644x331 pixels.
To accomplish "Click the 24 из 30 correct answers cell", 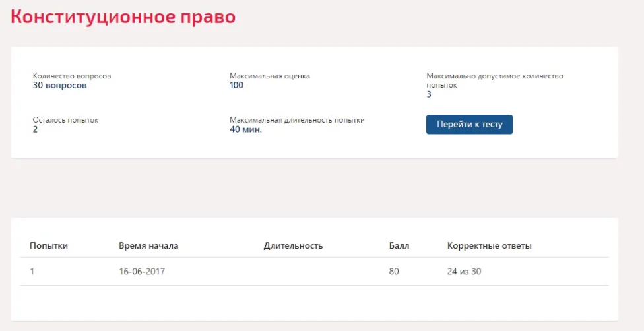I will pyautogui.click(x=464, y=272).
